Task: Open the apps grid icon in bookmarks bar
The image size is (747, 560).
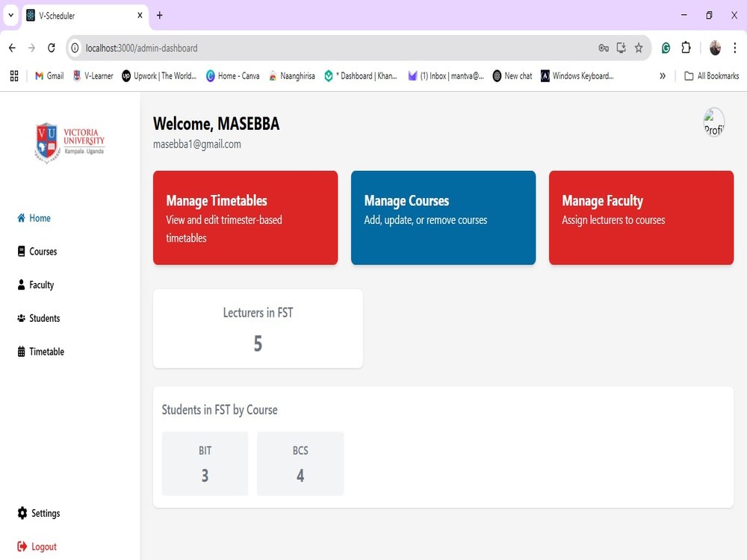Action: pos(14,75)
